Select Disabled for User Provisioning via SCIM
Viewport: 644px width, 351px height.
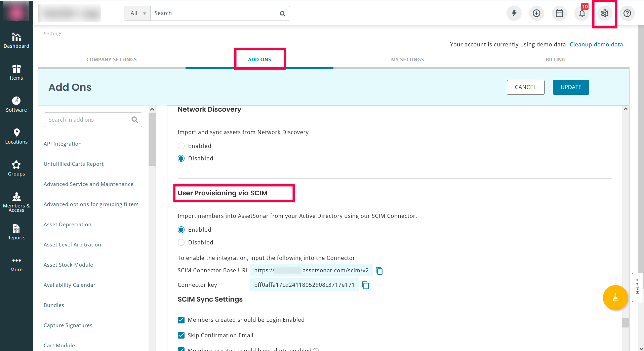181,242
